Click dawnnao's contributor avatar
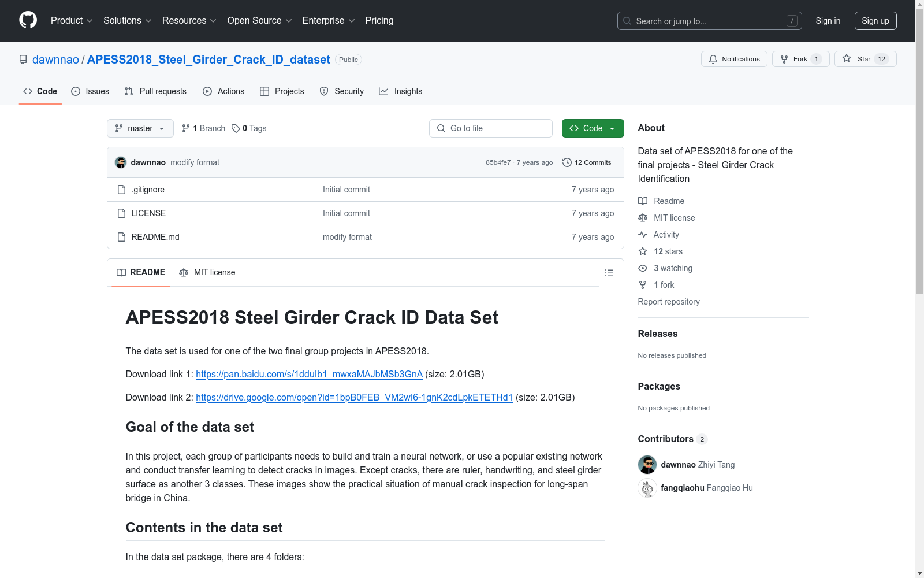This screenshot has width=924, height=578. tap(647, 465)
